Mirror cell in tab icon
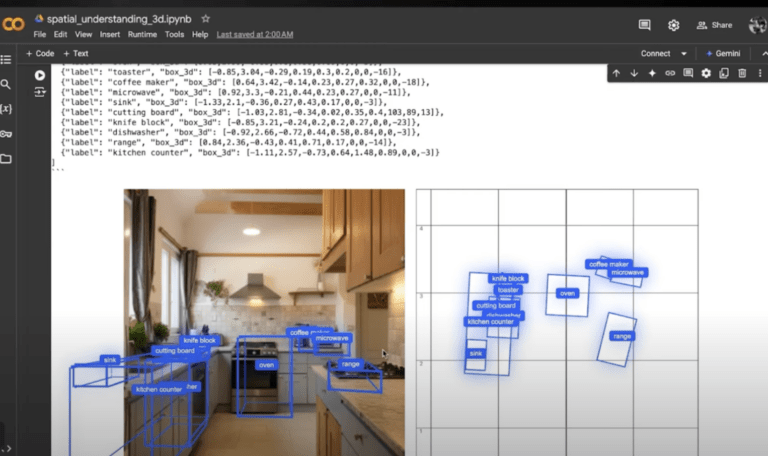Viewport: 768px width, 456px height. 724,73
